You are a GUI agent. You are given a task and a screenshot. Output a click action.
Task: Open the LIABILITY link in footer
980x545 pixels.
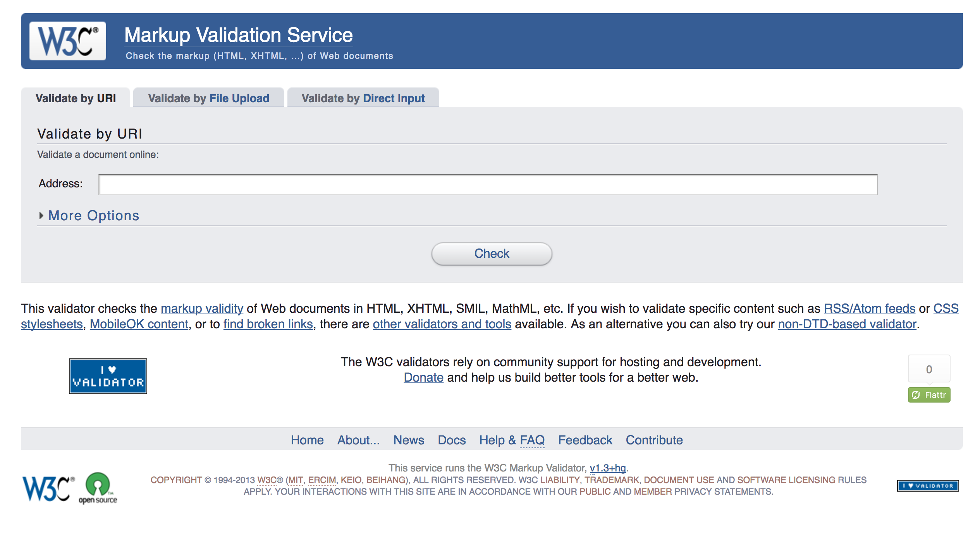click(560, 480)
